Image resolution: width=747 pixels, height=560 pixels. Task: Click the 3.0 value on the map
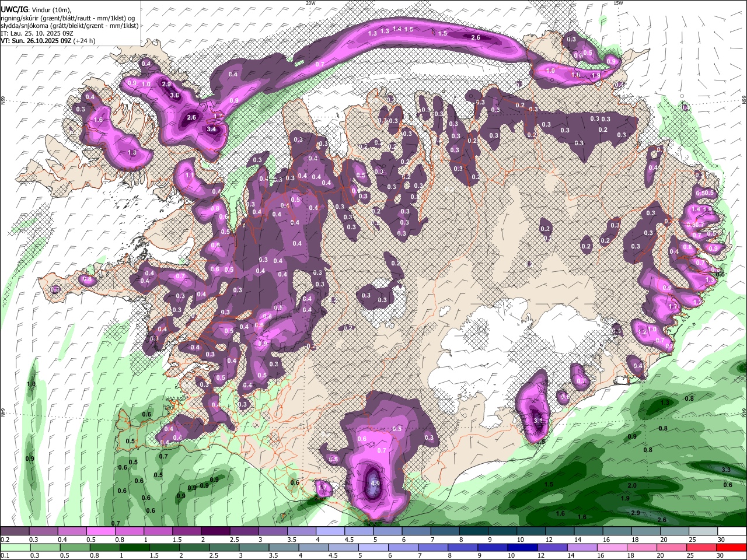coord(174,95)
